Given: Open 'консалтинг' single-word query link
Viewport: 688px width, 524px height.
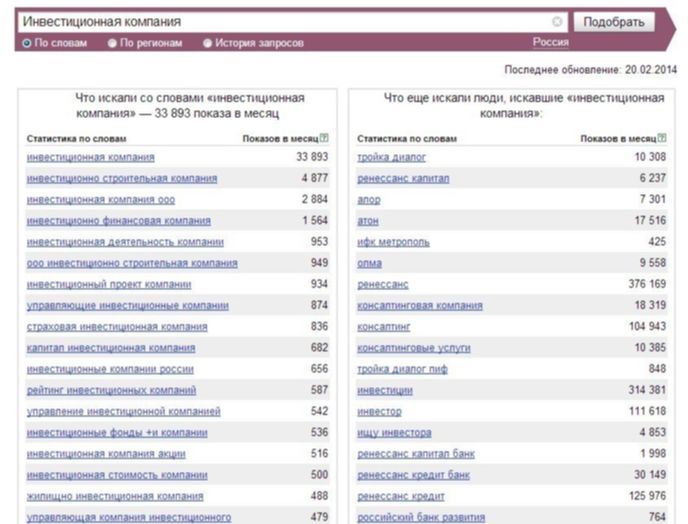Looking at the screenshot, I should 384,327.
